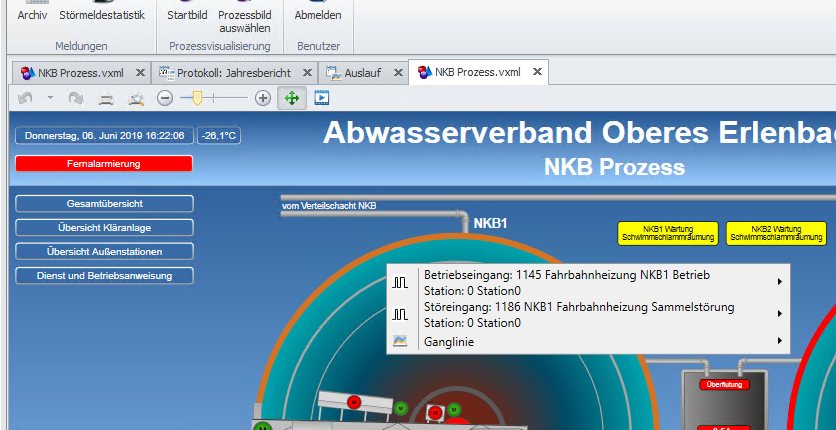Open Gesamtübersicht from the side navigation
Image resolution: width=836 pixels, height=430 pixels.
click(104, 204)
